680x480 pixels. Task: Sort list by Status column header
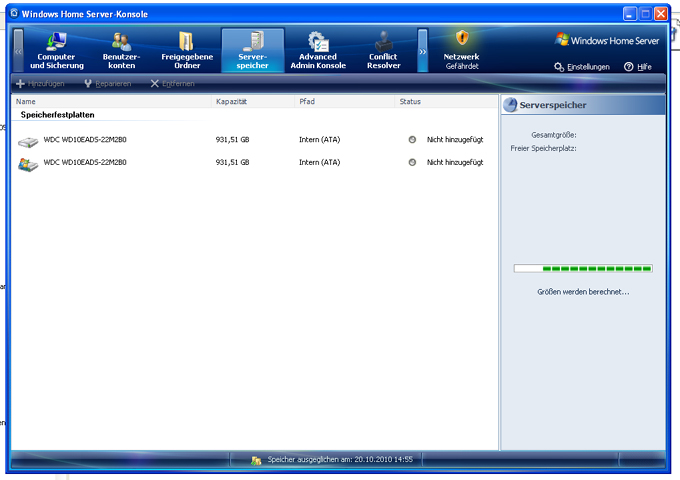[410, 102]
